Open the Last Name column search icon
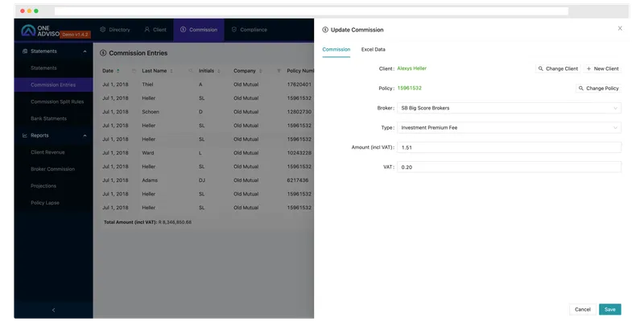Screen dimensions: 644x322 (x=191, y=71)
